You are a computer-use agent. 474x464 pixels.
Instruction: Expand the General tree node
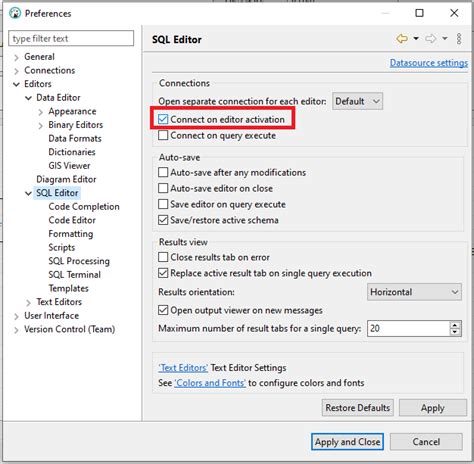pyautogui.click(x=16, y=57)
